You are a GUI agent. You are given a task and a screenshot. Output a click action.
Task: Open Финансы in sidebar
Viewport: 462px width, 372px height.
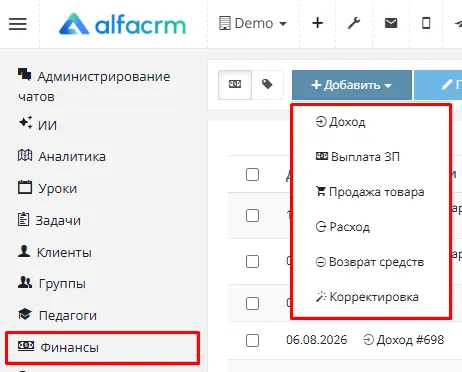pyautogui.click(x=103, y=348)
